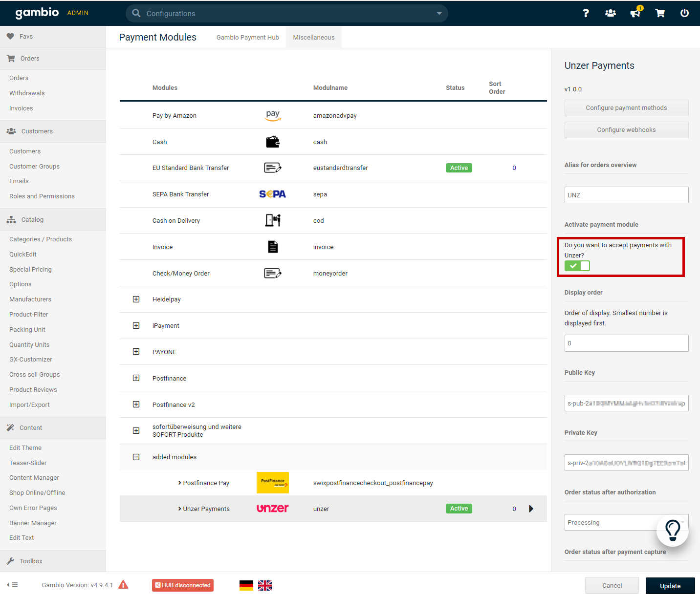Open the Miscellaneous tab
Viewport: 700px width, 597px height.
[x=314, y=37]
